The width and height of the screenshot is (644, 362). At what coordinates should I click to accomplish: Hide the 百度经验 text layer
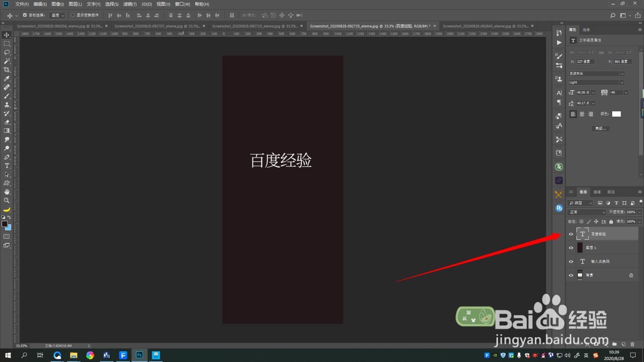coord(571,234)
